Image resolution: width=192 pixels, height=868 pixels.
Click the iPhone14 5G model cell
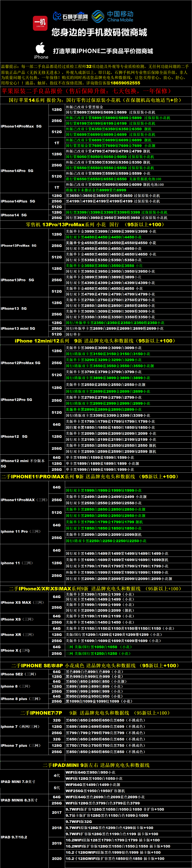click(24, 215)
